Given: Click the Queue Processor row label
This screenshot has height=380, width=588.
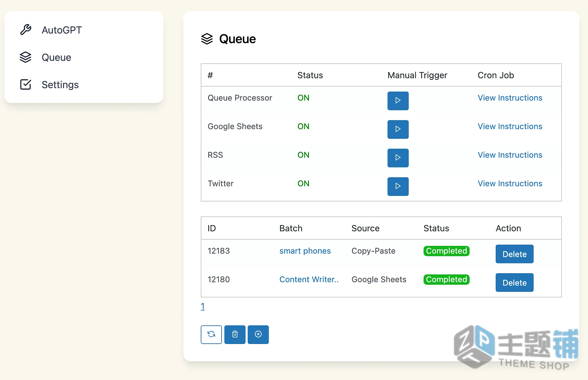Looking at the screenshot, I should click(x=240, y=98).
